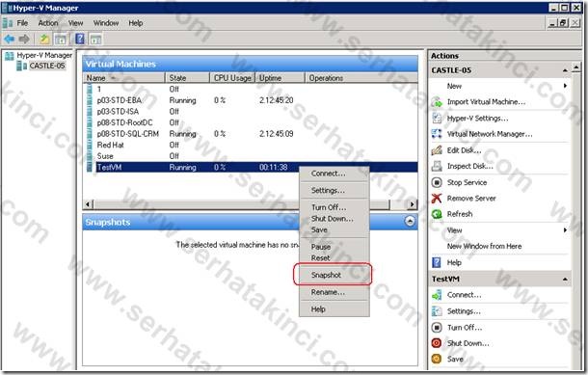This screenshot has height=375, width=588.
Task: Sort the list by Uptime column header
Action: click(x=281, y=78)
